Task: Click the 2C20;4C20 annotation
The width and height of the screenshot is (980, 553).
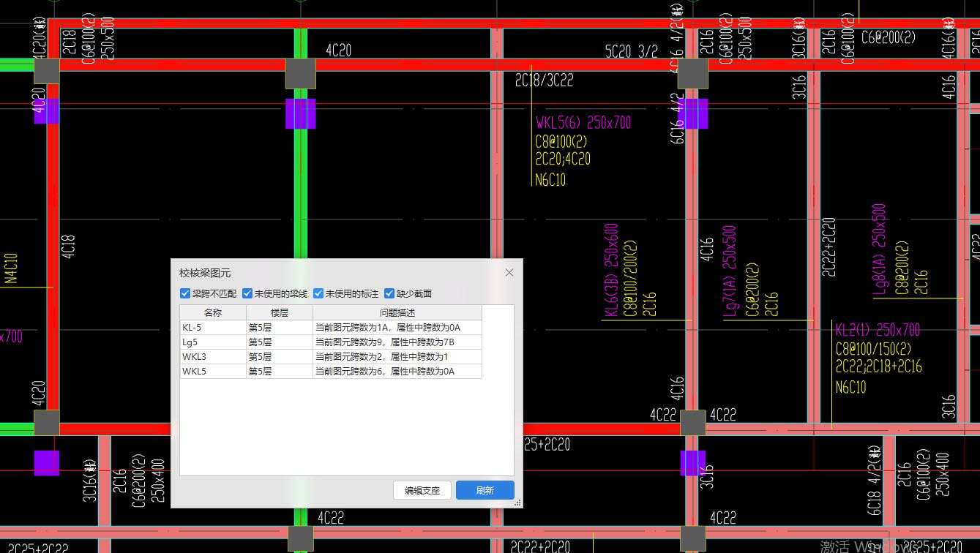Action: [x=563, y=159]
